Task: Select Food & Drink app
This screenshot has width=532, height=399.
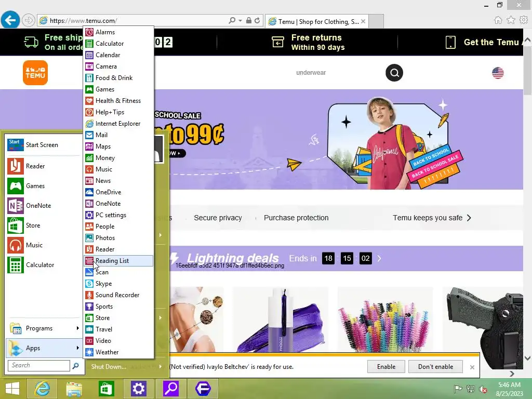Action: pyautogui.click(x=118, y=78)
